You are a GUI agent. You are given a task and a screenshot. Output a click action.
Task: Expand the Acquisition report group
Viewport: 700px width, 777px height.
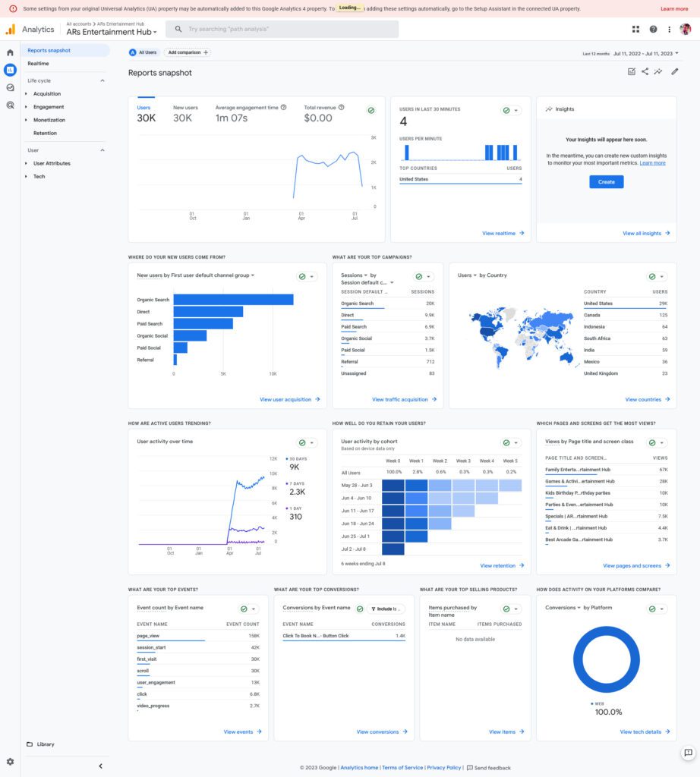pyautogui.click(x=27, y=93)
